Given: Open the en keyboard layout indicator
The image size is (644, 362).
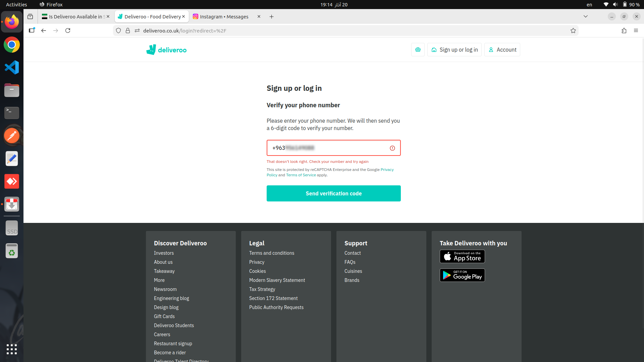Looking at the screenshot, I should point(589,4).
